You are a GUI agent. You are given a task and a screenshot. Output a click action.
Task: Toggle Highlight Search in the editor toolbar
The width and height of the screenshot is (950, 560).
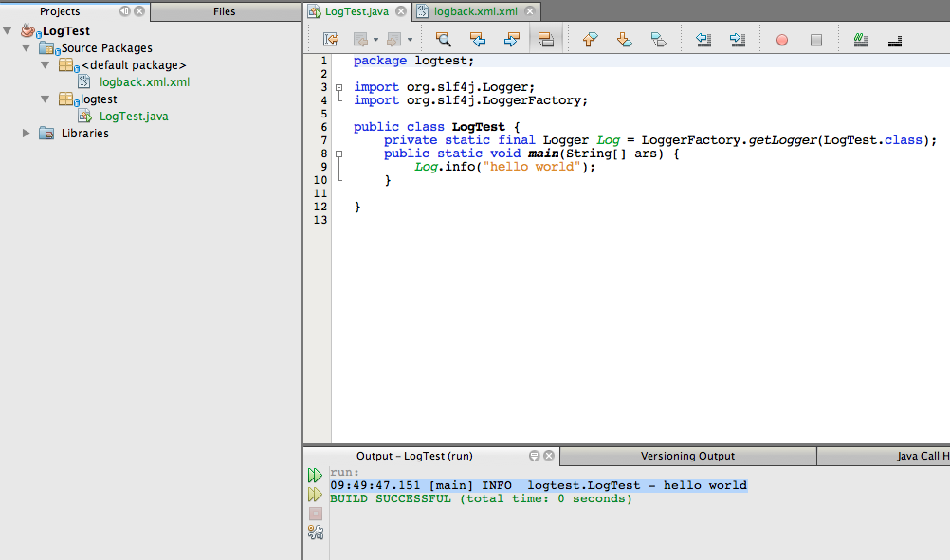[x=545, y=40]
